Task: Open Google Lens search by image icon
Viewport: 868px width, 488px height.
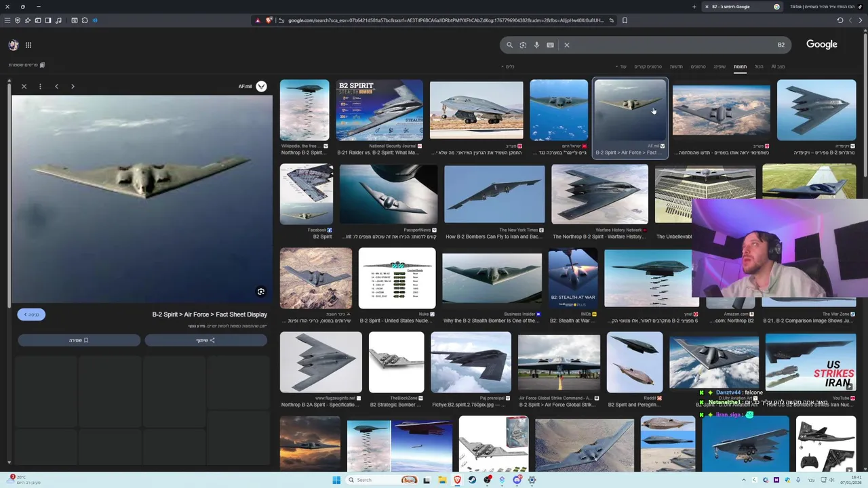Action: (x=523, y=45)
